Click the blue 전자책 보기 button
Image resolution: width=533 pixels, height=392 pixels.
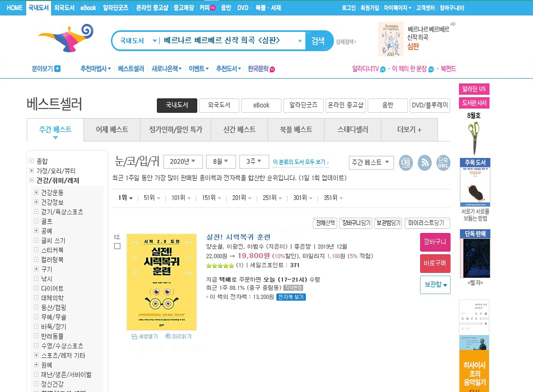[291, 297]
